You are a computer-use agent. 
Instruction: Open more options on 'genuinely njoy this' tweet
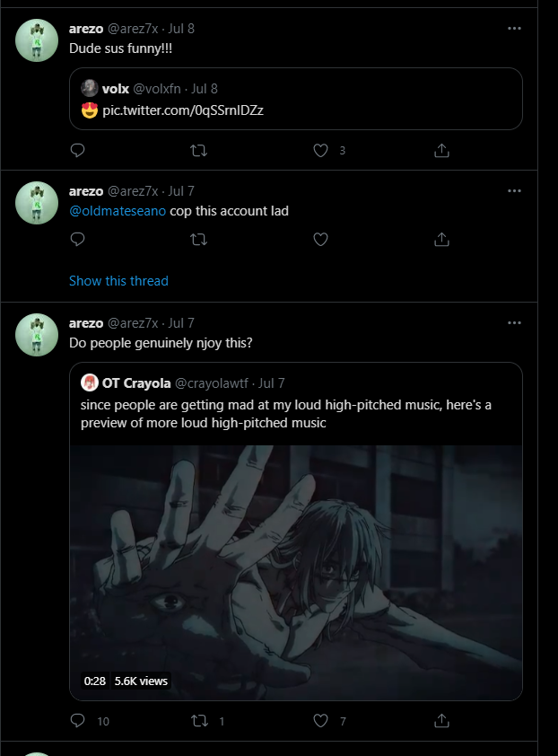[x=514, y=323]
